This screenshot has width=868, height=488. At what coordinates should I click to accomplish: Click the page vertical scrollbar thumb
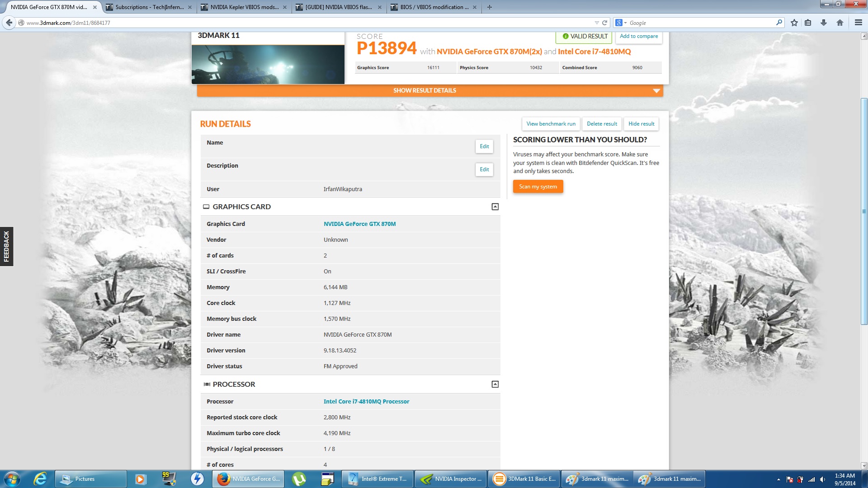coord(864,211)
